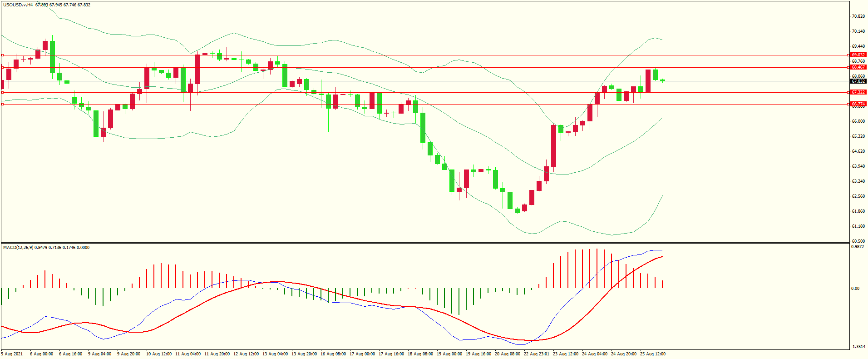Click the 68.060 value on the price scale

tap(858, 76)
